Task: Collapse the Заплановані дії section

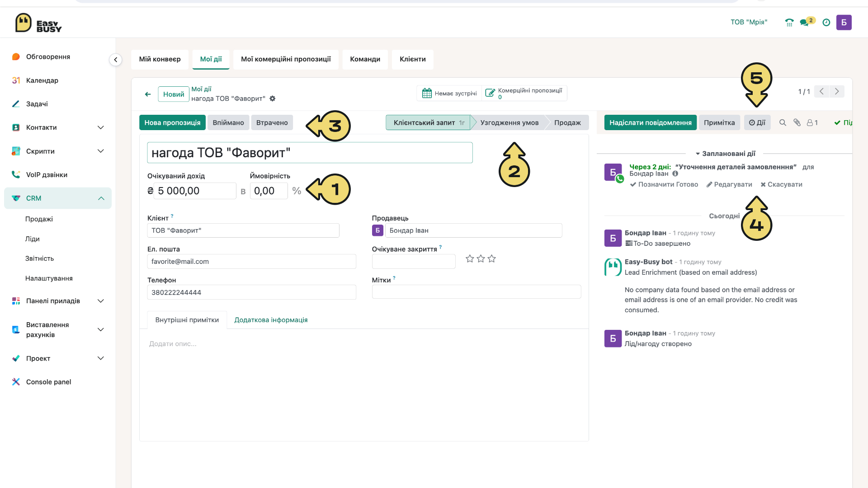Action: click(725, 154)
